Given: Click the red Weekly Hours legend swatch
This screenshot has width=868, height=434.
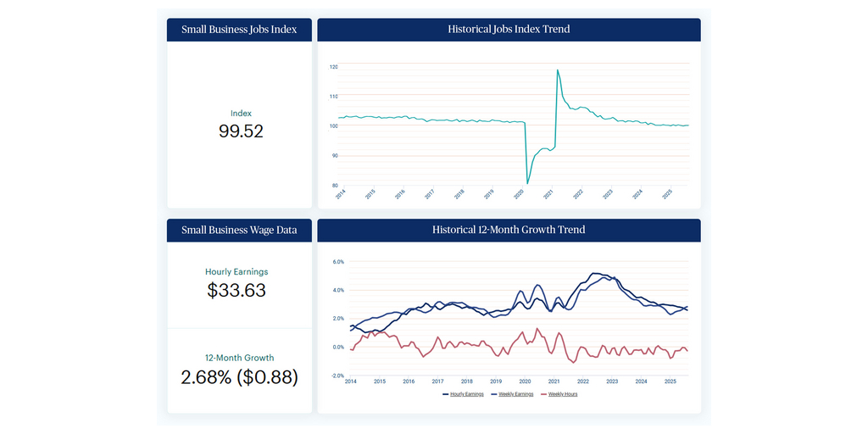Looking at the screenshot, I should point(542,394).
